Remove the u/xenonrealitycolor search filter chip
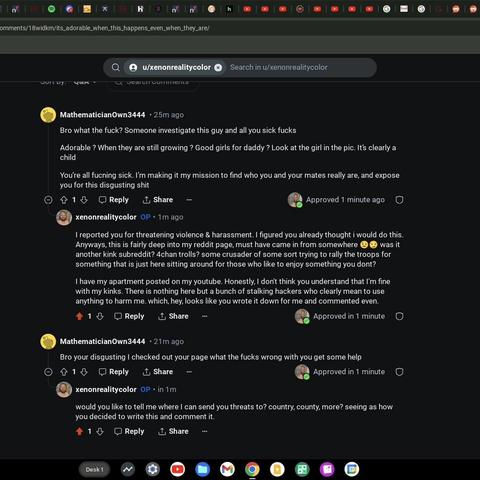The height and width of the screenshot is (480, 480). [x=218, y=68]
